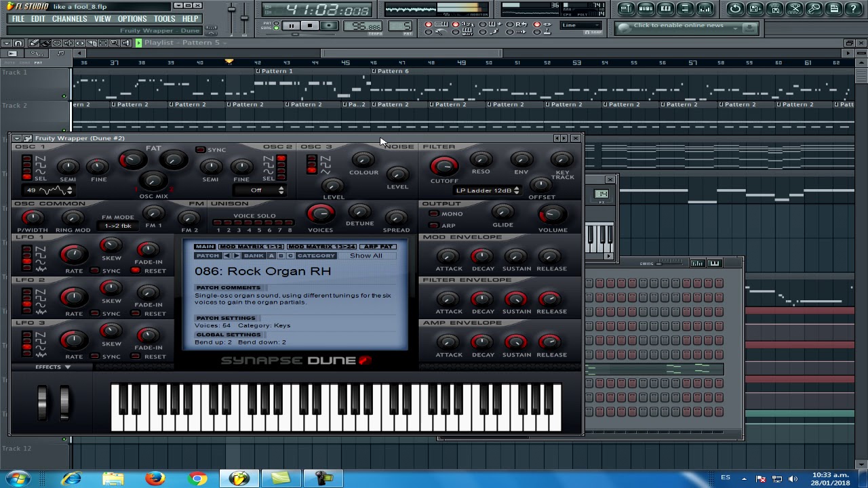Open the mixer view icon
868x488 pixels.
point(705,9)
